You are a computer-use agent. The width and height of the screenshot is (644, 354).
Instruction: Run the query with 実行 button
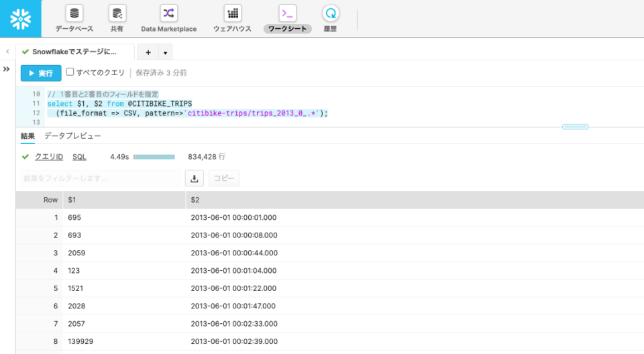click(x=41, y=73)
